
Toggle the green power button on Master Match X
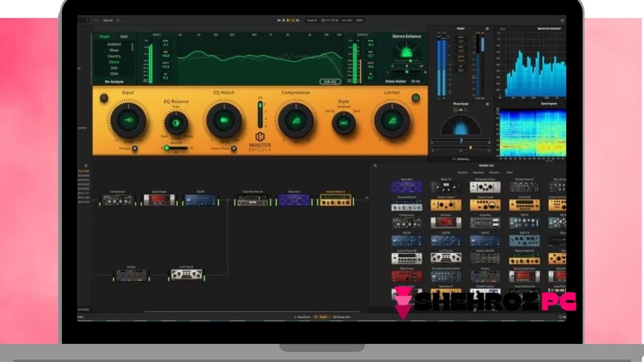pos(416,98)
